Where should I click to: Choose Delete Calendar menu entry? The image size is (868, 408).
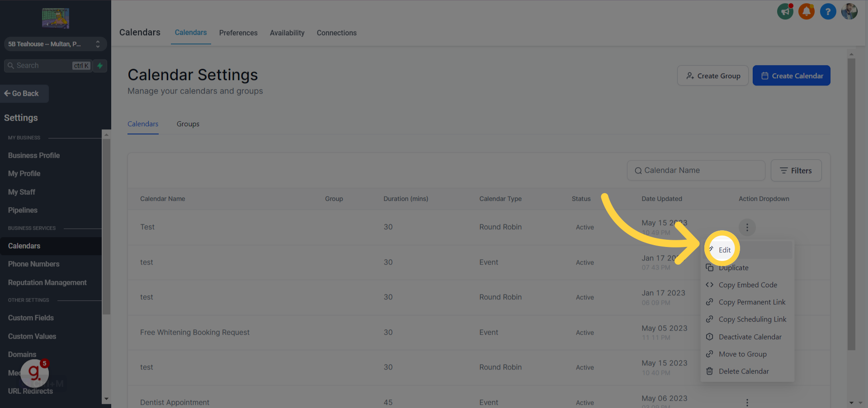[x=747, y=371]
